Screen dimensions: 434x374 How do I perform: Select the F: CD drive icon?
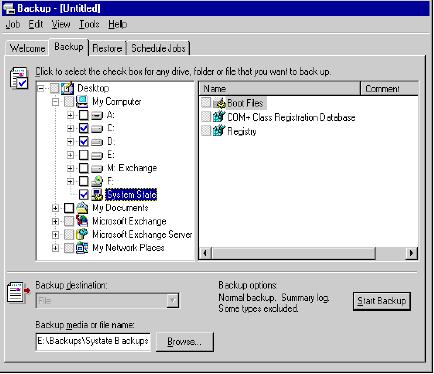97,181
